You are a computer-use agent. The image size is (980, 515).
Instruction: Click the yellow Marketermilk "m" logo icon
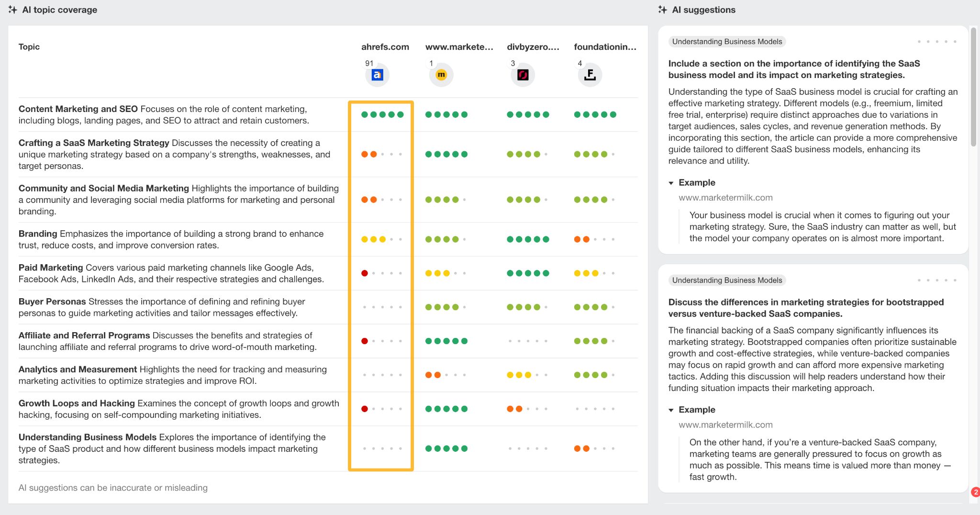coord(441,75)
